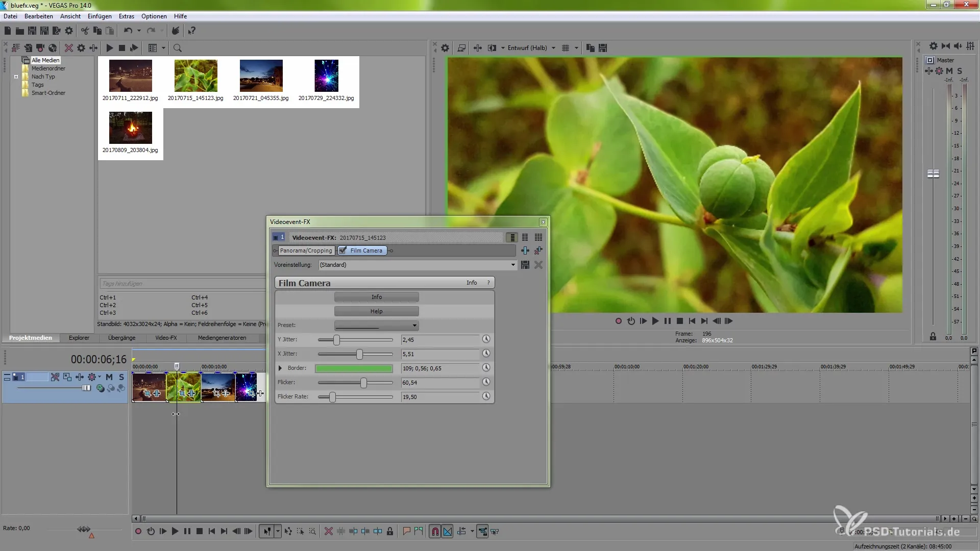
Task: Open overlays grid dropdown in preview toolbar
Action: [576, 48]
